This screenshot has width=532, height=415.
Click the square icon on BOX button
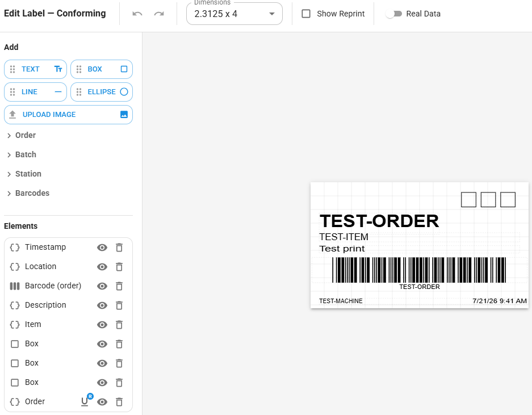[124, 69]
